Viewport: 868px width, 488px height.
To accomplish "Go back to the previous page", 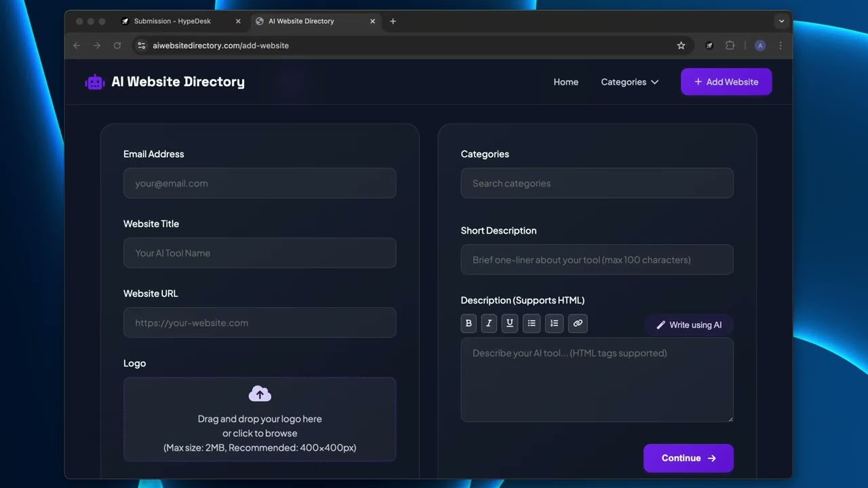I will pos(77,45).
